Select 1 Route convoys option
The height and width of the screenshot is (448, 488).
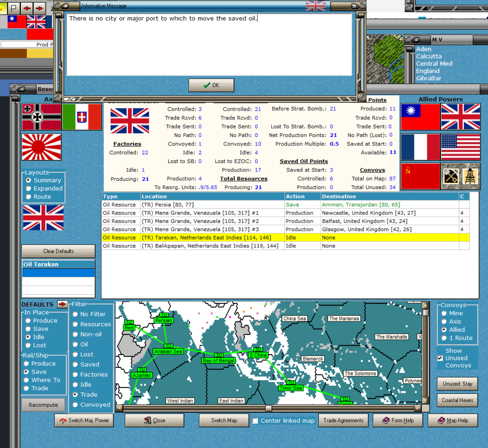pos(457,338)
